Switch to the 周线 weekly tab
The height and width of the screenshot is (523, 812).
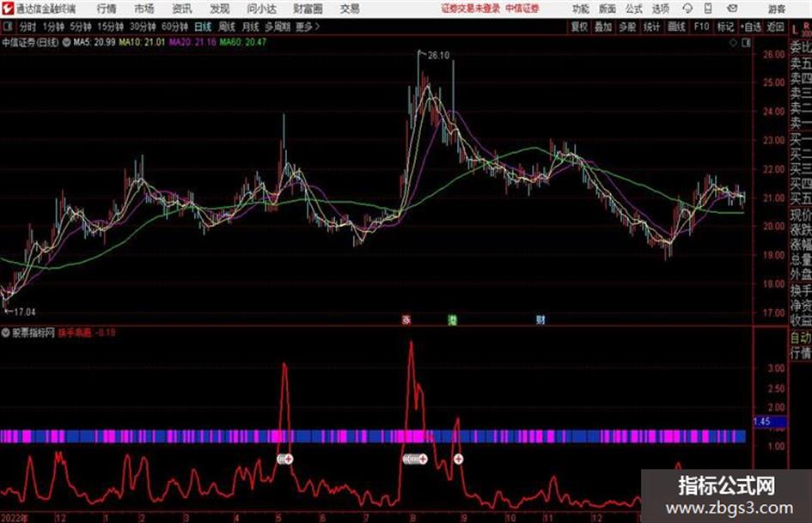click(x=227, y=27)
